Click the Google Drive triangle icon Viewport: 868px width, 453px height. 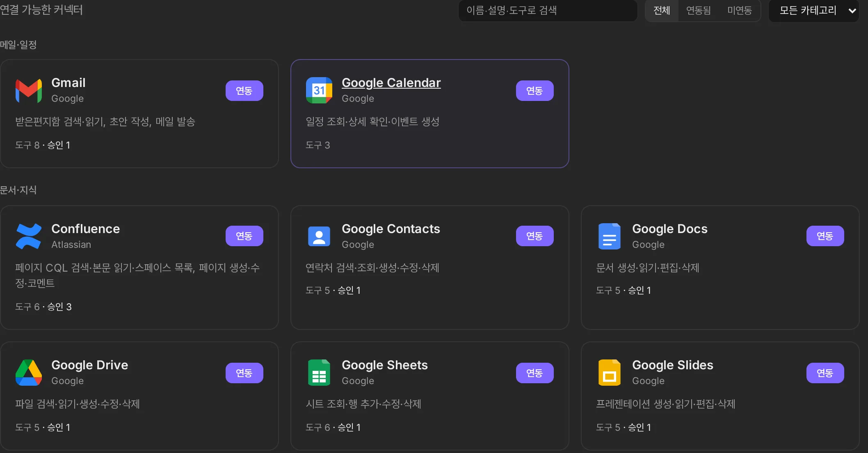click(29, 373)
